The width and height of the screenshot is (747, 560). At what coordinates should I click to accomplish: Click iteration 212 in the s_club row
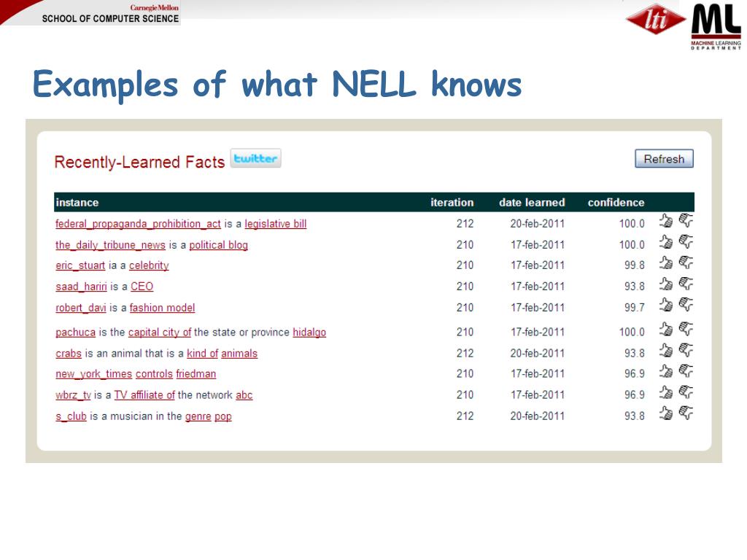[465, 416]
